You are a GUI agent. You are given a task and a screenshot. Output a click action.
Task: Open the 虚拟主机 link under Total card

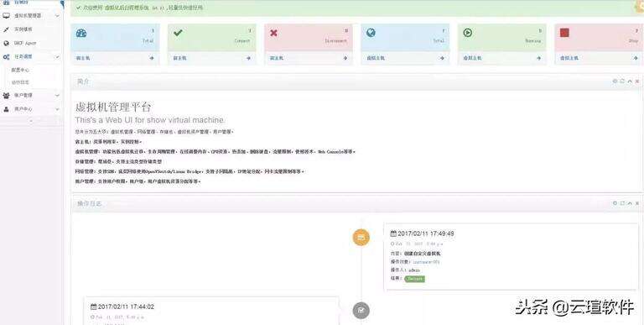coord(376,59)
